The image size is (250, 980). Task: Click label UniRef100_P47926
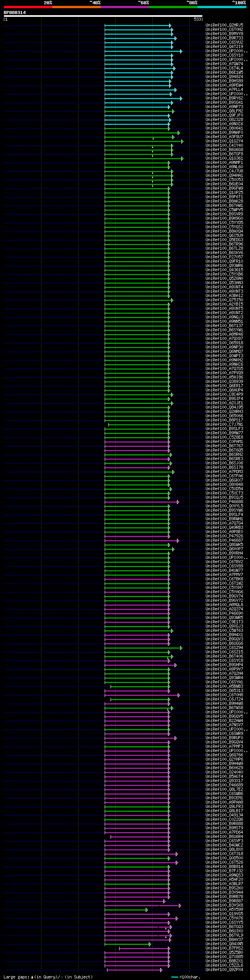click(224, 536)
